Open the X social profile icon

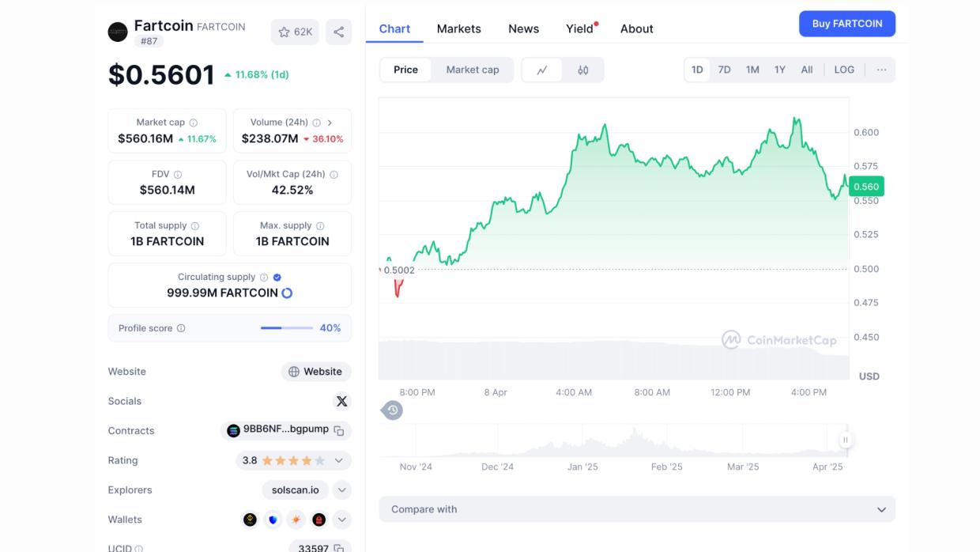341,401
